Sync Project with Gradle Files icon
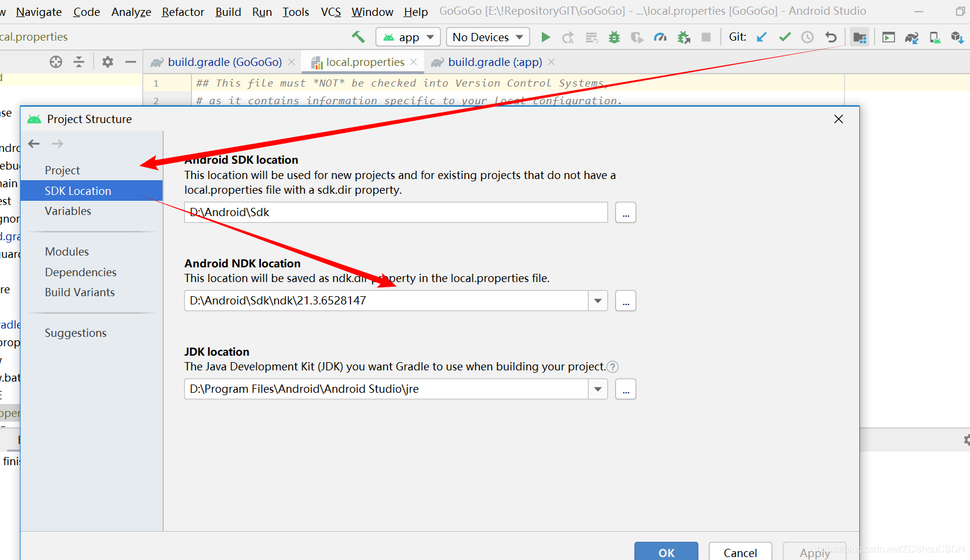The width and height of the screenshot is (970, 560). (x=912, y=38)
